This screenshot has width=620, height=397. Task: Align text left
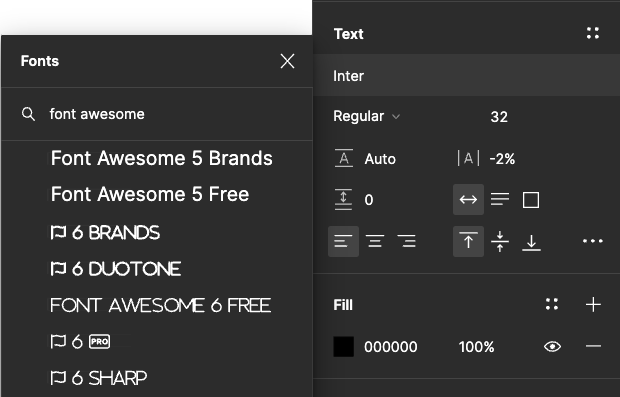click(x=343, y=241)
